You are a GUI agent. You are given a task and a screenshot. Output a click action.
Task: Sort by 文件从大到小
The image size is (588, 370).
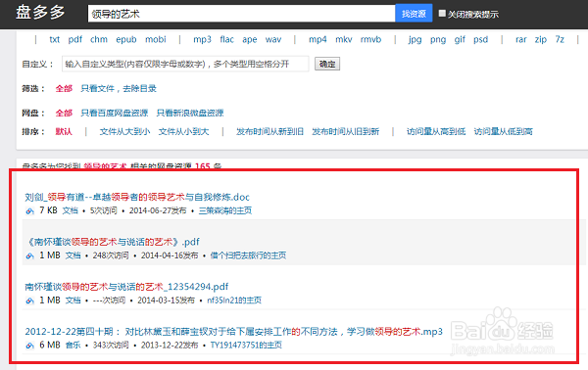tap(124, 131)
